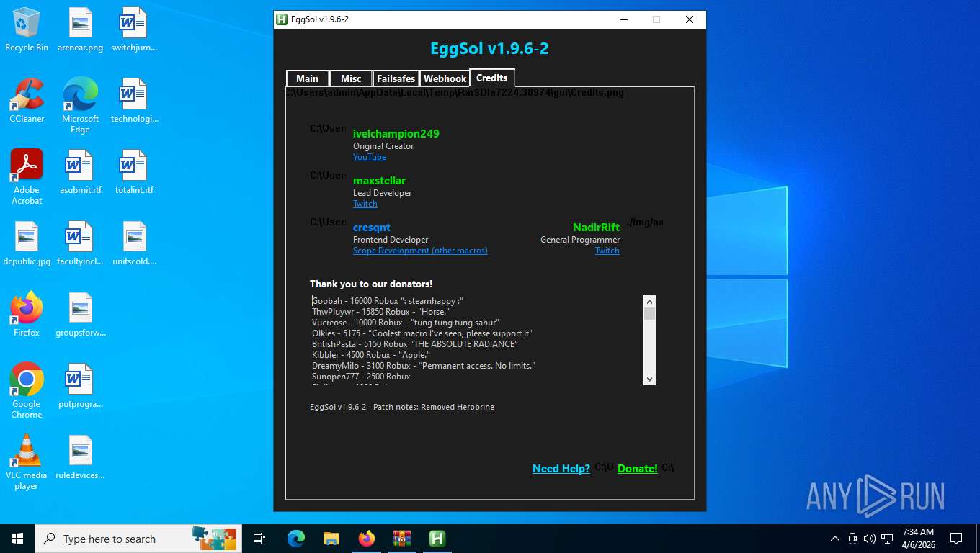Screen dimensions: 980x553
Task: Open Task View on the taskbar
Action: click(x=259, y=539)
